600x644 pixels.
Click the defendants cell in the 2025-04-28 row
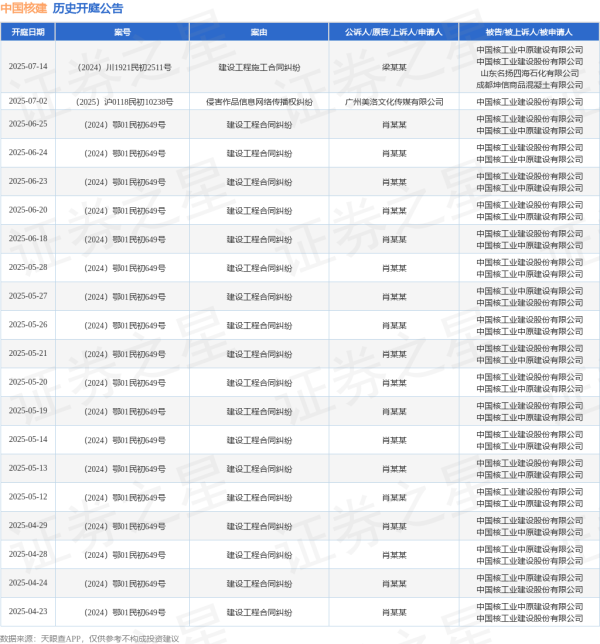click(530, 555)
